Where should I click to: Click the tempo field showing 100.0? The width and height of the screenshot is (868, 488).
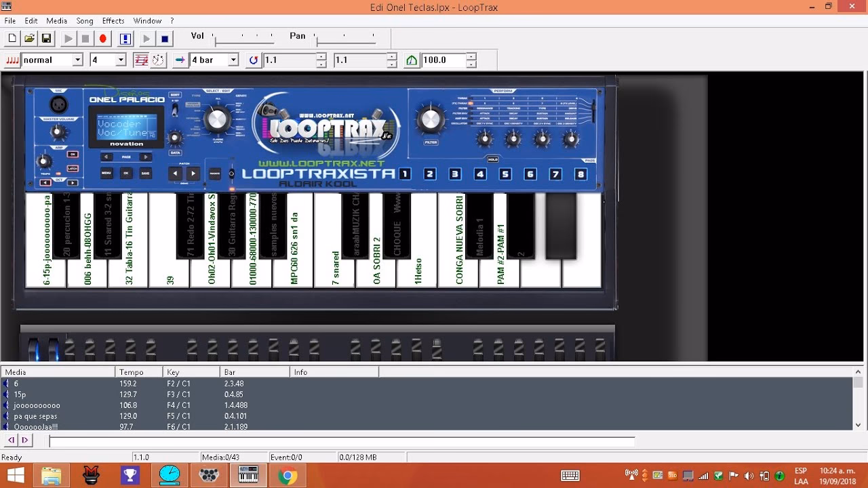click(444, 60)
